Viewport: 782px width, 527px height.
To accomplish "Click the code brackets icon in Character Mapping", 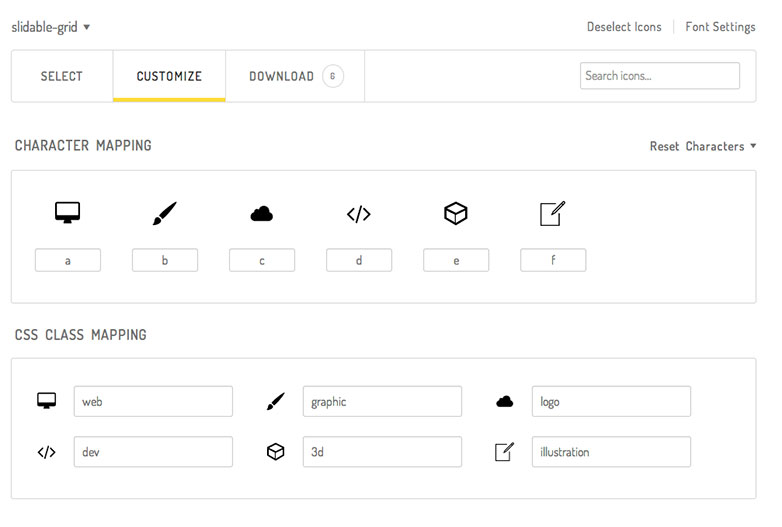I will [x=359, y=214].
